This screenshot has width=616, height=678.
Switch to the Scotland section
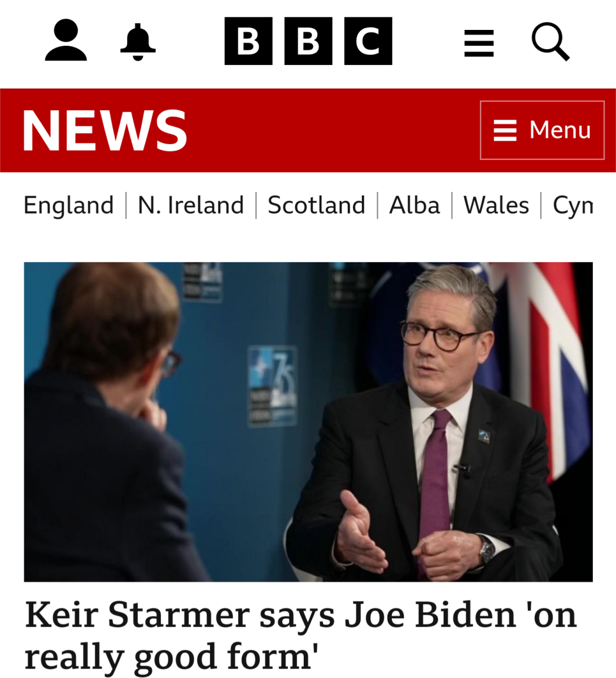coord(316,205)
